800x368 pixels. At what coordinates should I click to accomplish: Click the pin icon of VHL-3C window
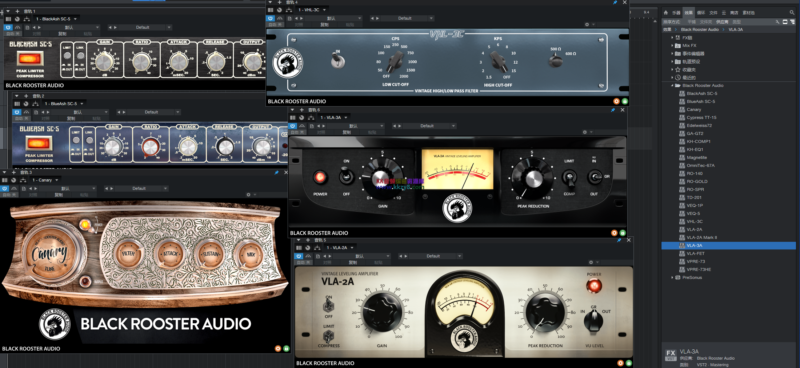click(615, 3)
